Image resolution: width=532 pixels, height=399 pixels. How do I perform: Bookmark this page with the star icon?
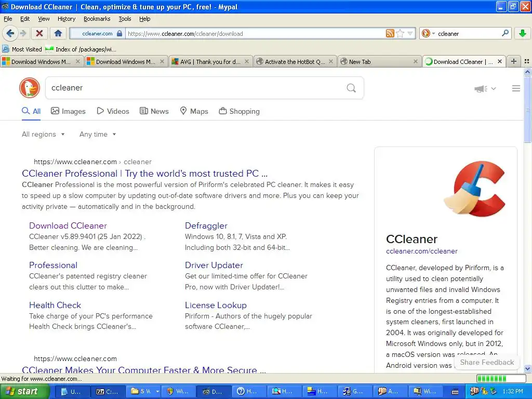point(400,33)
